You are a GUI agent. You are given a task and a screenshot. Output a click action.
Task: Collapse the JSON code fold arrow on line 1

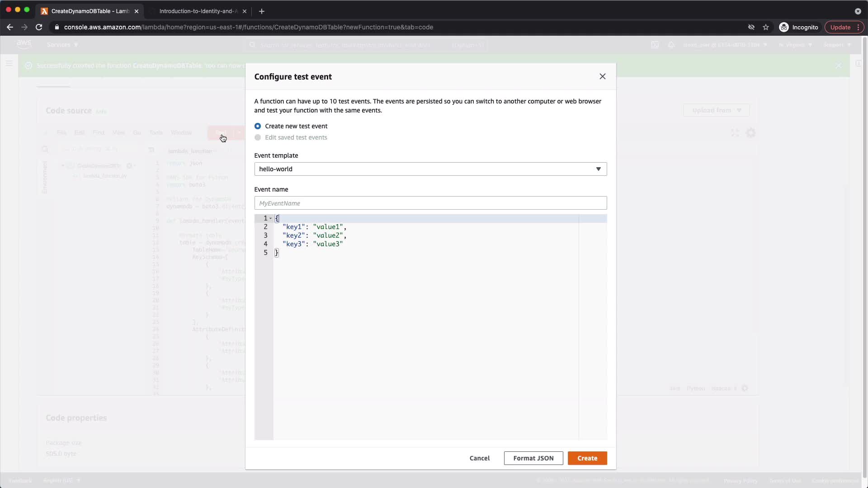coord(271,218)
